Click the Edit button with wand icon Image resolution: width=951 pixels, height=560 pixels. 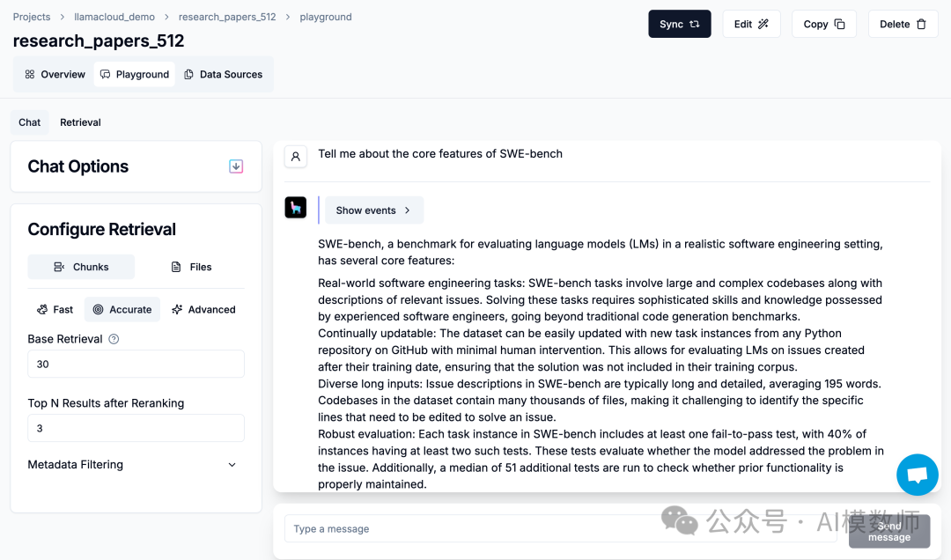tap(751, 24)
